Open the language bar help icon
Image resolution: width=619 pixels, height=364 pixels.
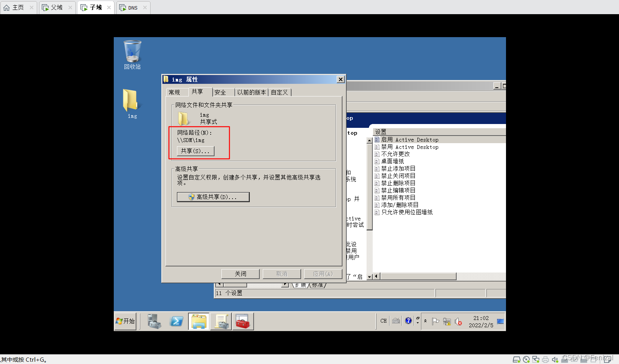[408, 321]
